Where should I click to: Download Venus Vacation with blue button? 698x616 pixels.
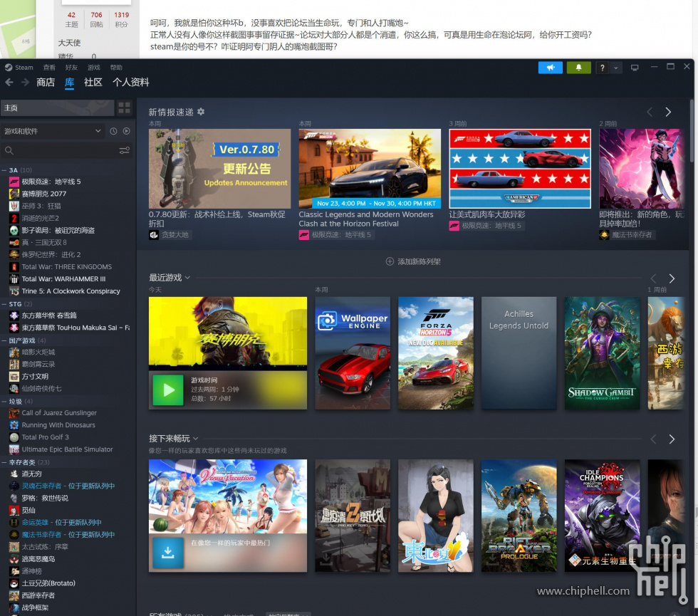coord(168,553)
